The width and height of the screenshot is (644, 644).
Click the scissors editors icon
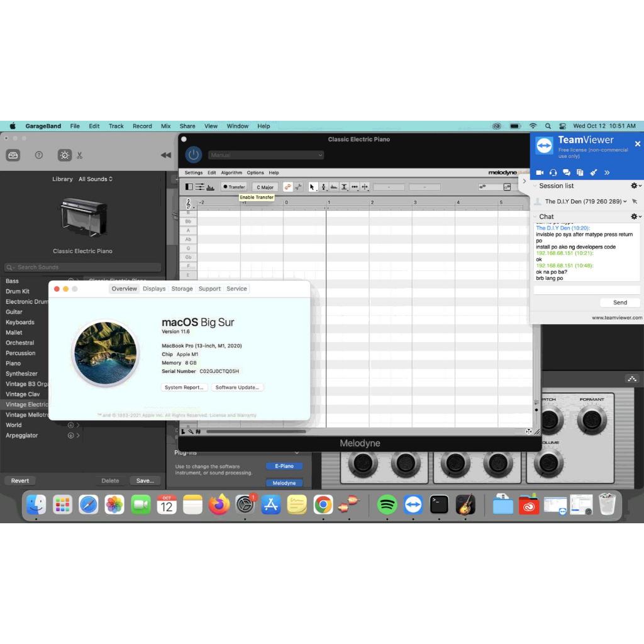pyautogui.click(x=80, y=155)
